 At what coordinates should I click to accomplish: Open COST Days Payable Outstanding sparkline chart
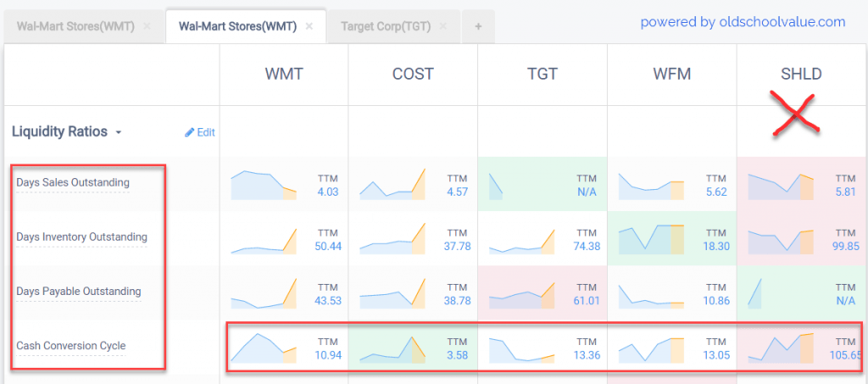(x=392, y=293)
